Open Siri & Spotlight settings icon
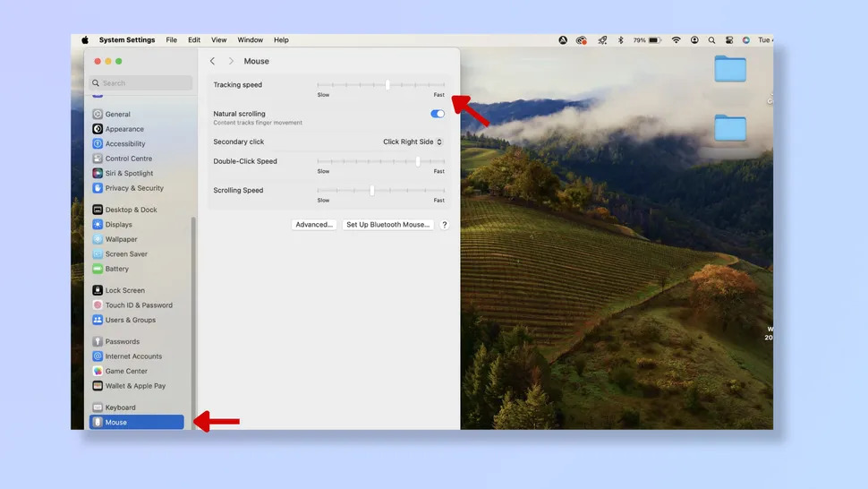Screen dimensions: 868x489 (x=98, y=174)
